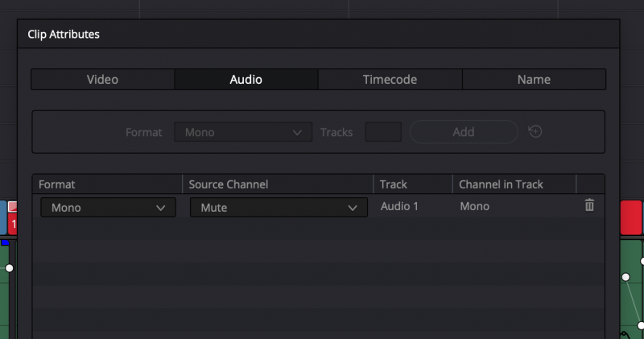Select the Audio tab
Image resolution: width=644 pixels, height=339 pixels.
coord(246,80)
